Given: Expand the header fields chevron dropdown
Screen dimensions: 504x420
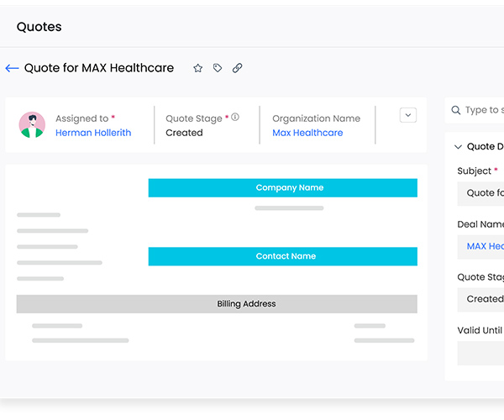Looking at the screenshot, I should coord(408,115).
